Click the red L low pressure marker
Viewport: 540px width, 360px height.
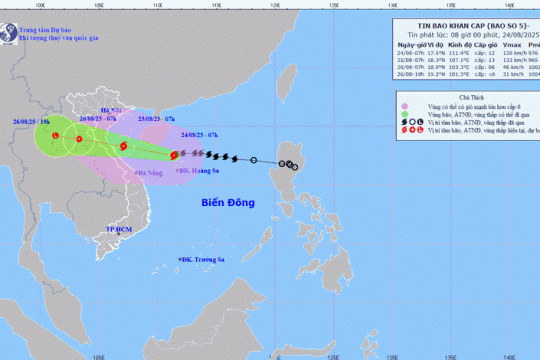coord(55,135)
